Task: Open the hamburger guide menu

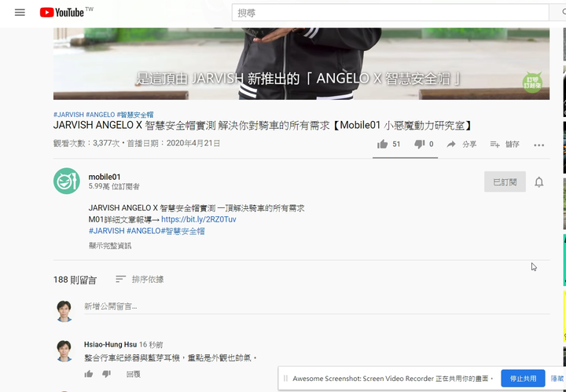Action: click(20, 13)
